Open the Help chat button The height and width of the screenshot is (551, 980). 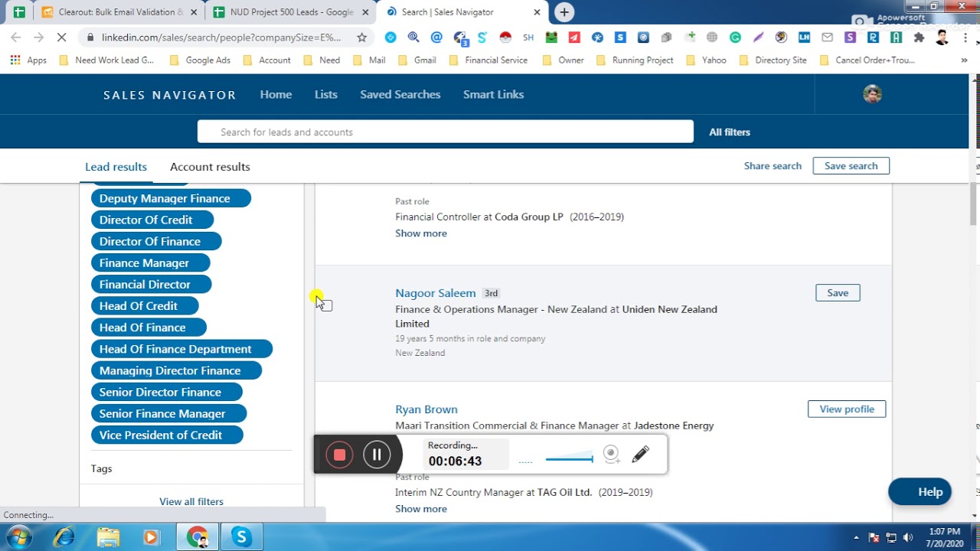[920, 492]
